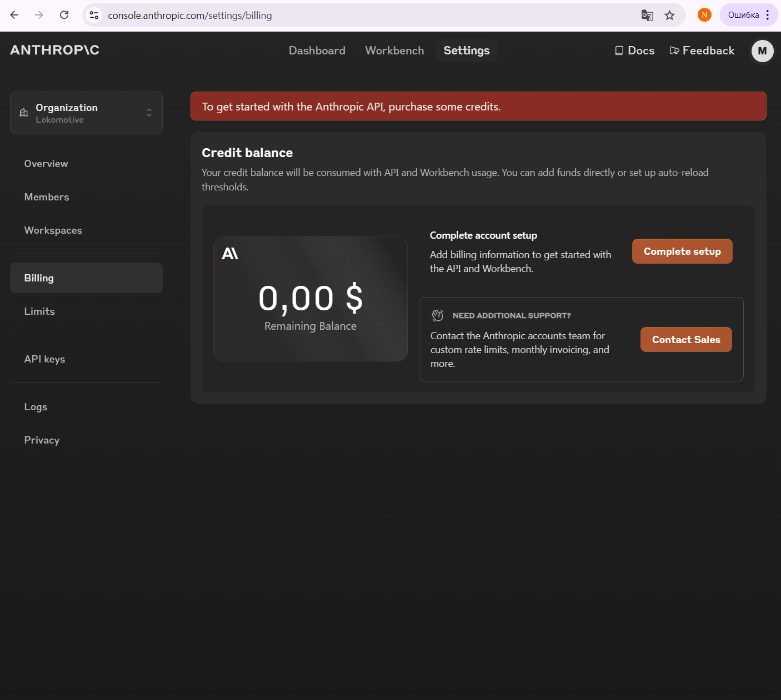Click the Remaining Balance label
Screen dimensions: 781x700
(311, 326)
